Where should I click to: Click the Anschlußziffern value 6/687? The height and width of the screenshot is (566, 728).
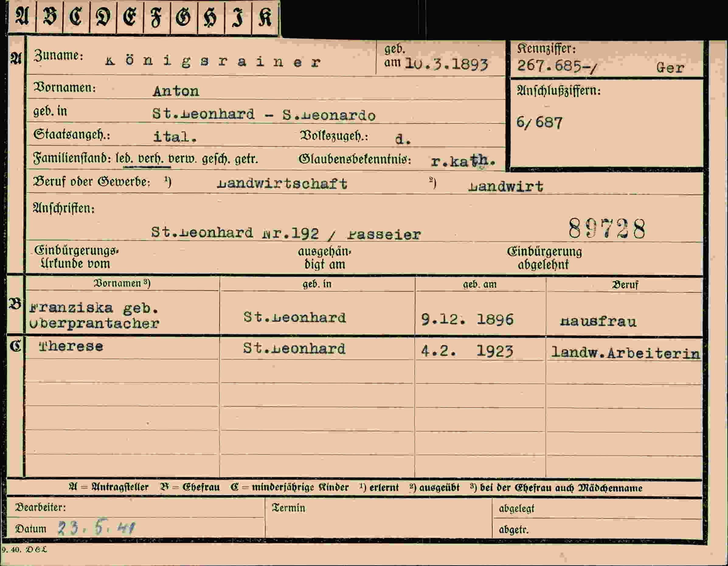(539, 122)
